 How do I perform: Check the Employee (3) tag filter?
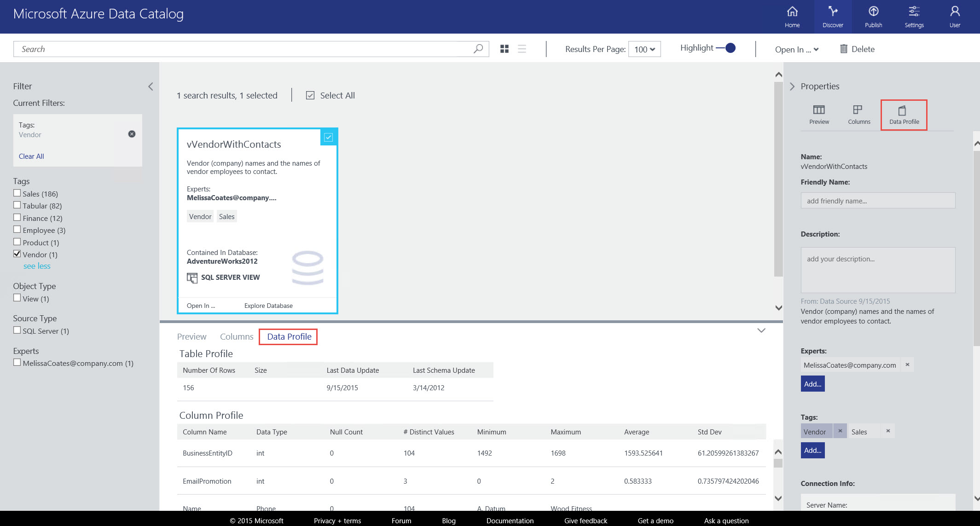coord(17,230)
